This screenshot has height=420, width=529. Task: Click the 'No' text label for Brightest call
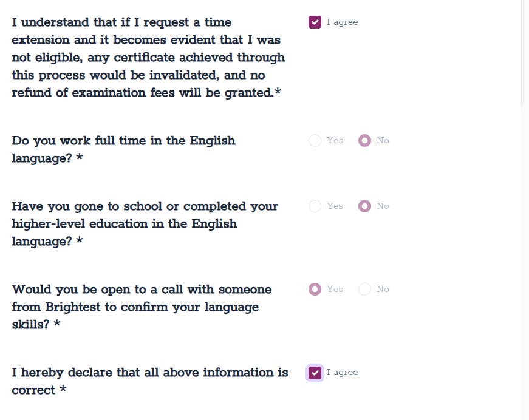pos(383,290)
